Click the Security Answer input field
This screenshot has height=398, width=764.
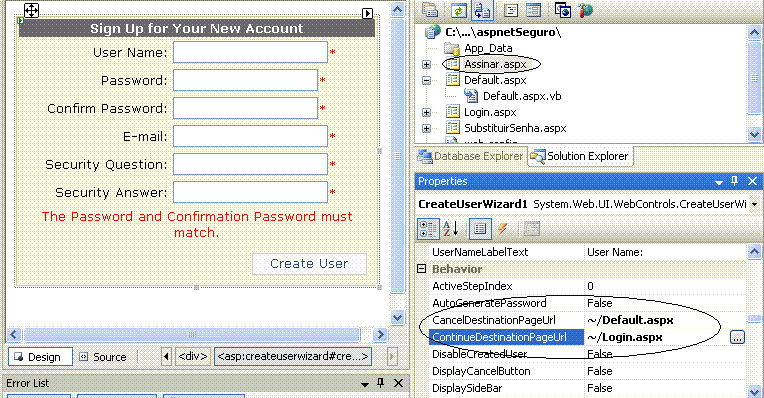point(250,192)
